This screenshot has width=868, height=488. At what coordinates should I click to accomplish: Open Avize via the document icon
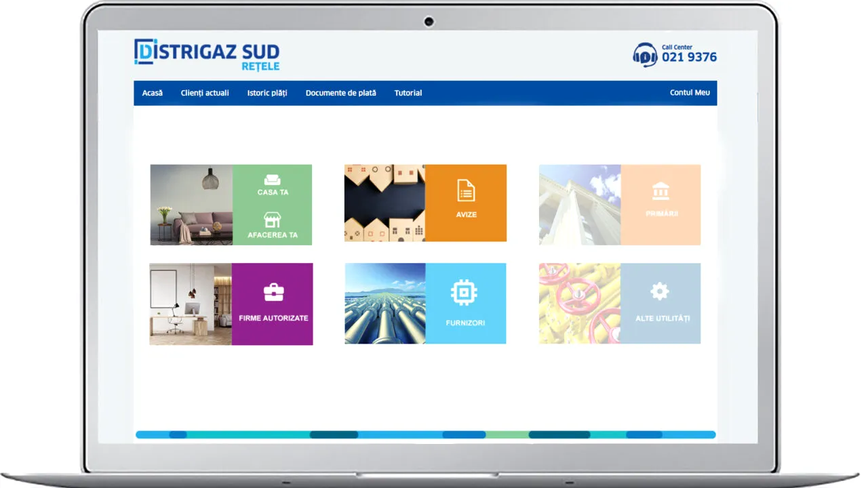[466, 192]
